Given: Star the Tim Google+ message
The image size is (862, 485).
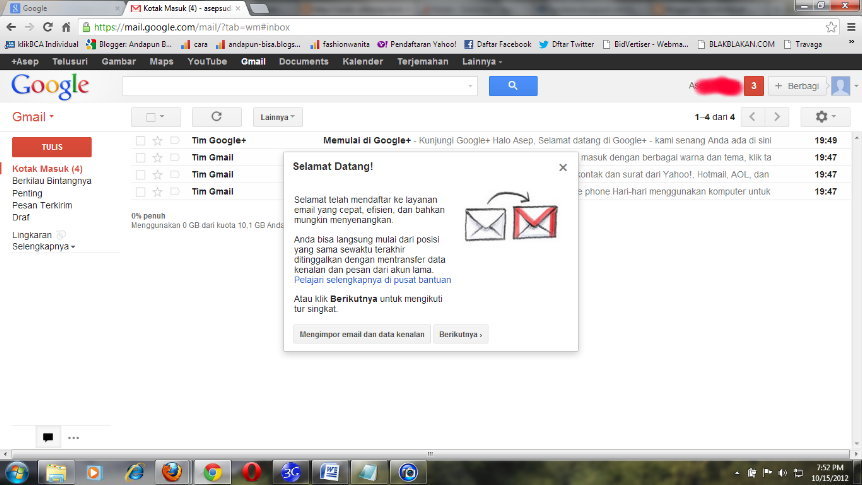Looking at the screenshot, I should click(x=157, y=141).
